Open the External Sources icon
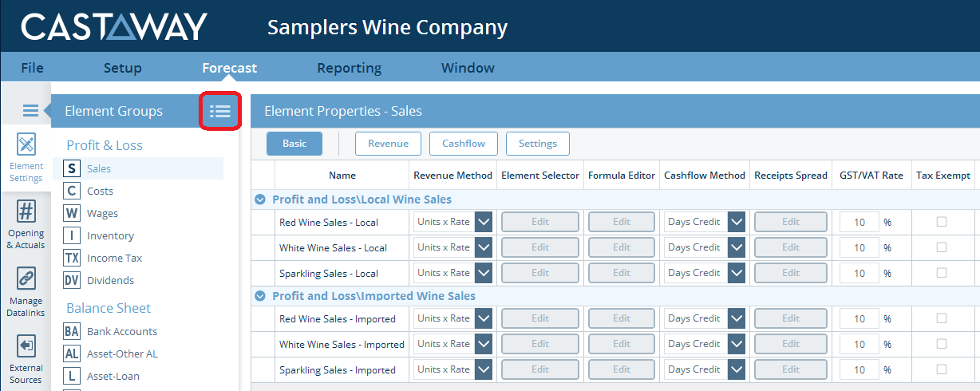The width and height of the screenshot is (980, 391). (x=26, y=346)
